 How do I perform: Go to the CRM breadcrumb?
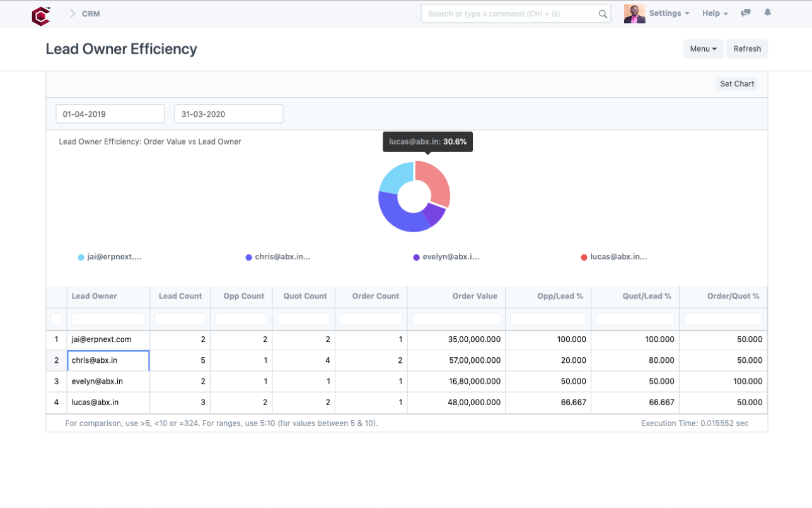point(91,14)
